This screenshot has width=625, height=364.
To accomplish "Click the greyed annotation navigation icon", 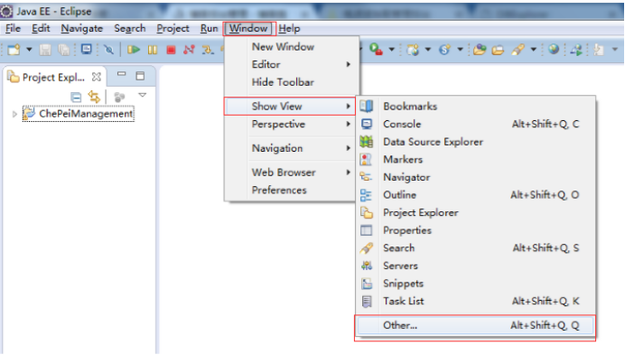I will tap(598, 50).
